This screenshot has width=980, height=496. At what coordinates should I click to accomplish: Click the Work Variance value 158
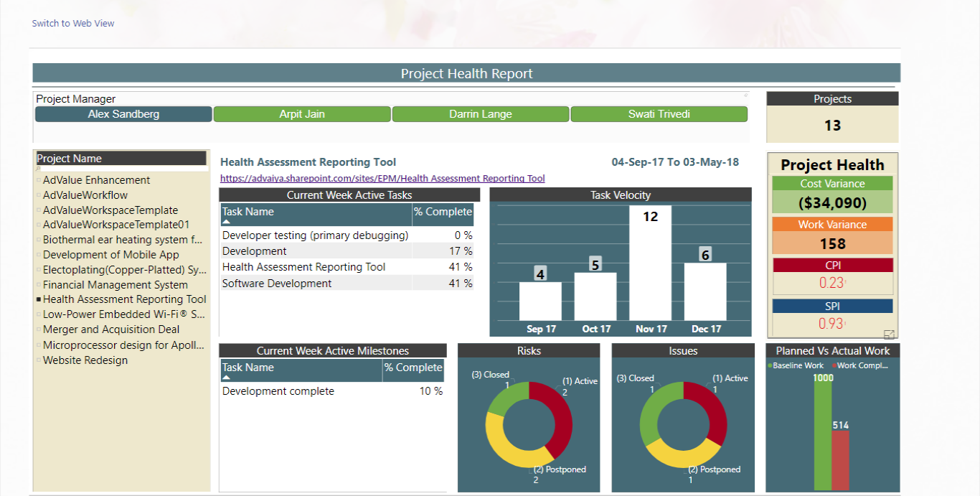832,243
